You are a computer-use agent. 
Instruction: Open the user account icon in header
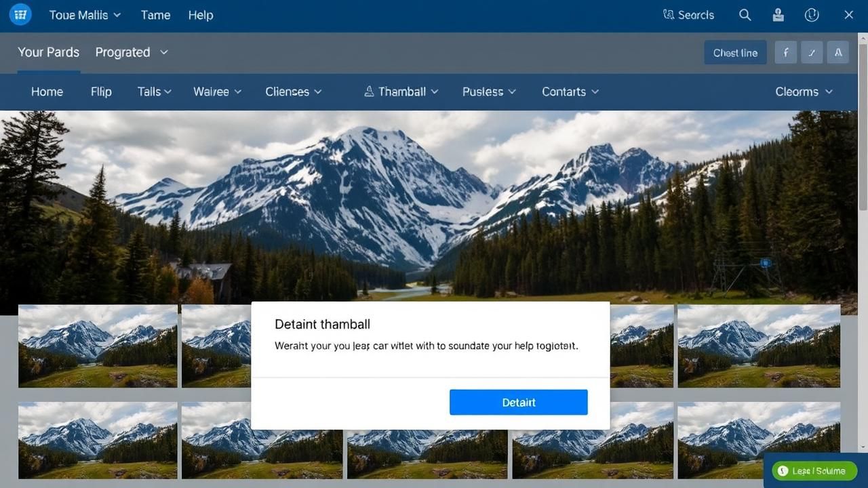tap(778, 15)
